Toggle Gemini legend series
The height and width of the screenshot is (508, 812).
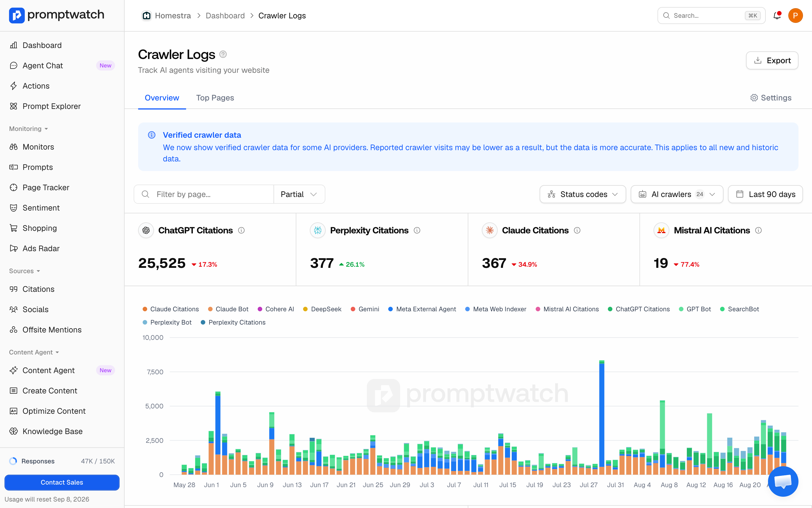pos(365,309)
